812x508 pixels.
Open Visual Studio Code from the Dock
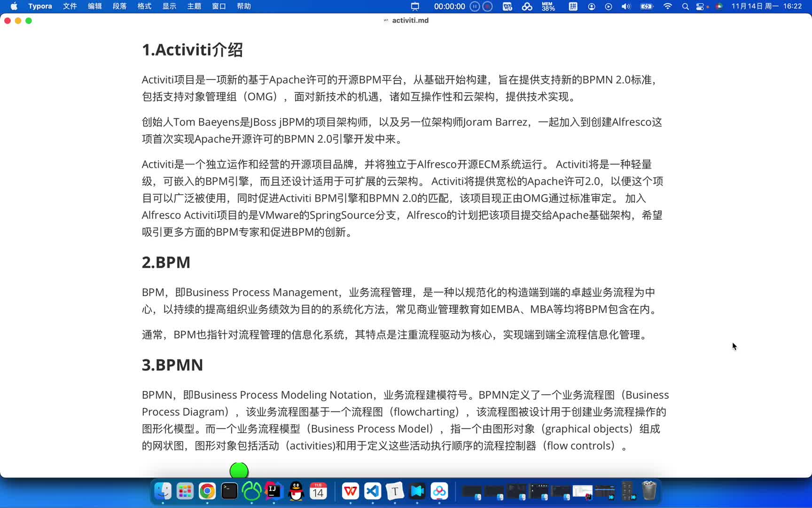[373, 491]
